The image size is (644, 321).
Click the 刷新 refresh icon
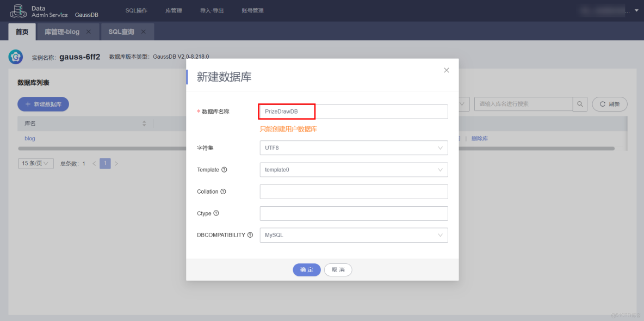[x=604, y=104]
